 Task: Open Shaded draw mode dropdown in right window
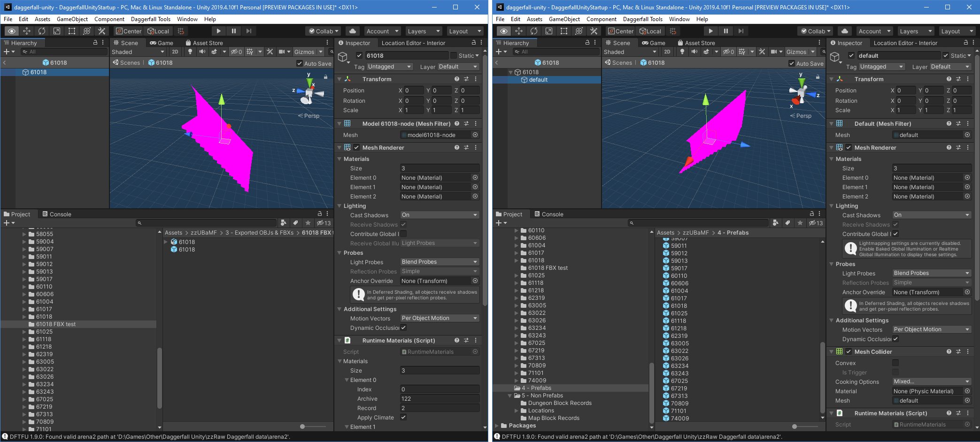[x=630, y=52]
